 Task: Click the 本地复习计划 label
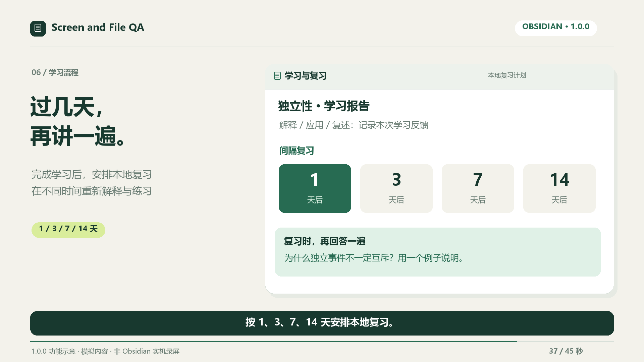click(507, 75)
